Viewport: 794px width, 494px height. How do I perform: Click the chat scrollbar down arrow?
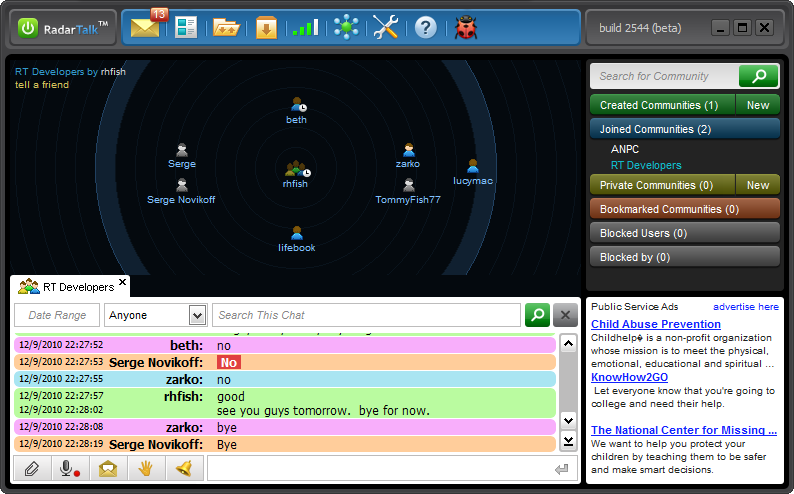click(568, 420)
